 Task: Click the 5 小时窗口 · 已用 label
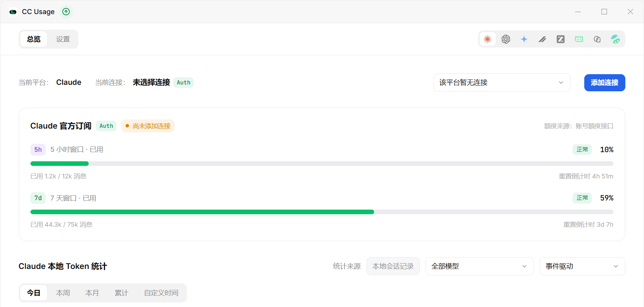pos(77,150)
